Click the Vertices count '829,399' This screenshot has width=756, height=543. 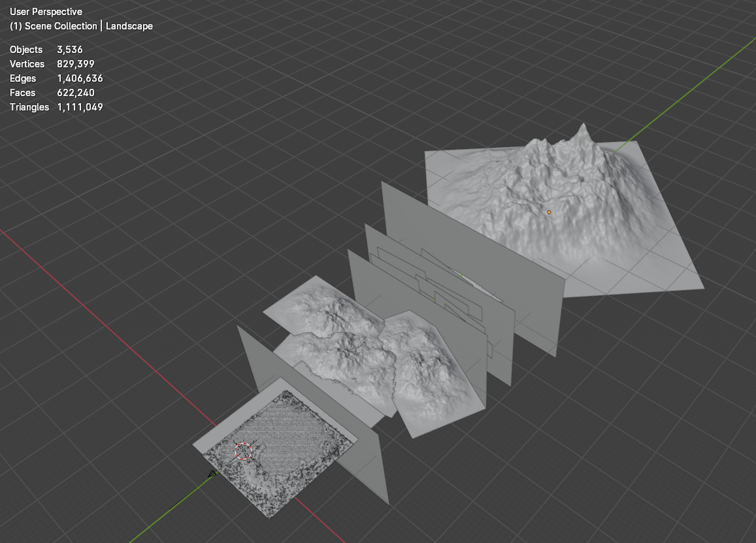76,64
